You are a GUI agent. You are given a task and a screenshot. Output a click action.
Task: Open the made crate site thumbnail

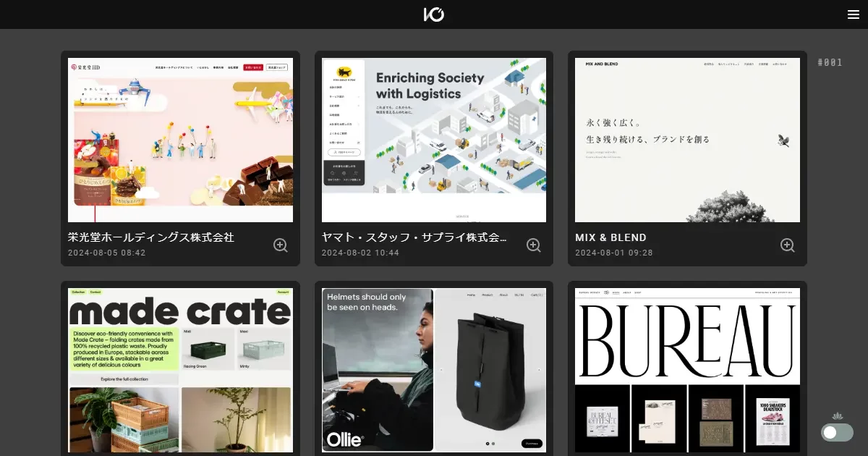coord(180,370)
